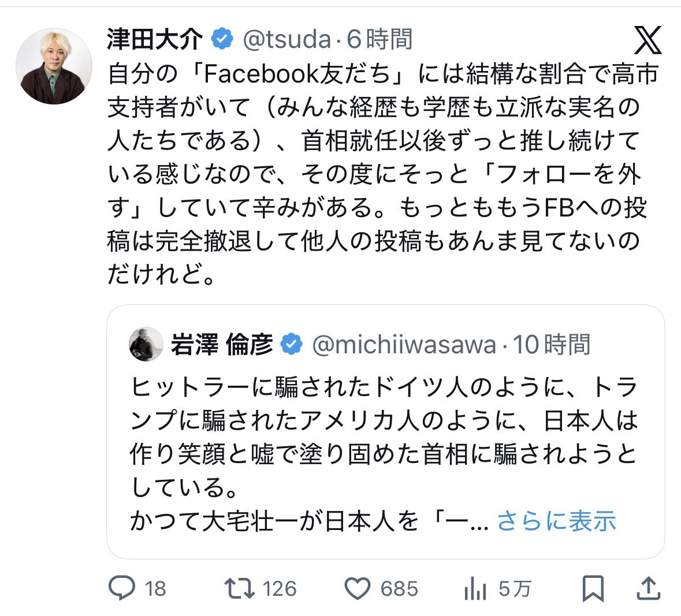681x616 pixels.
Task: Click the main post body text
Action: [381, 173]
